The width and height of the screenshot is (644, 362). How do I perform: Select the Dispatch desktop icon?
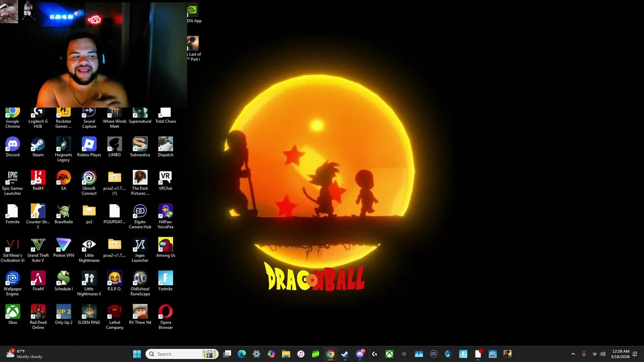click(x=166, y=147)
